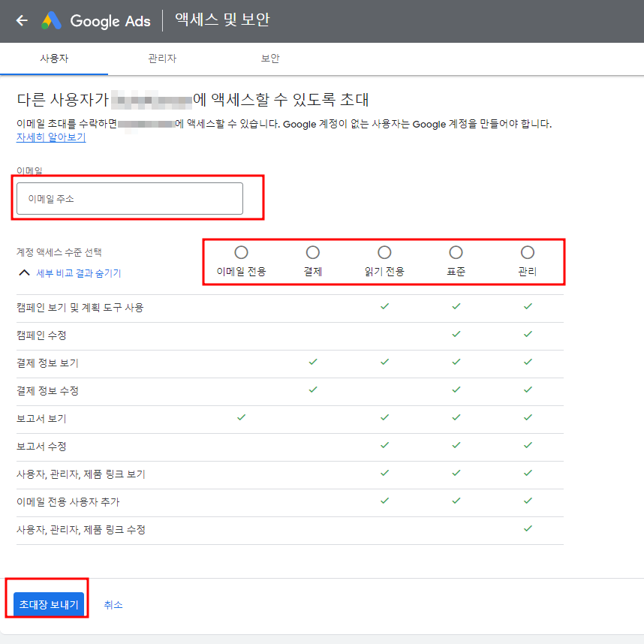Viewport: 644px width, 644px height.
Task: Select the 관리 access level
Action: (528, 252)
